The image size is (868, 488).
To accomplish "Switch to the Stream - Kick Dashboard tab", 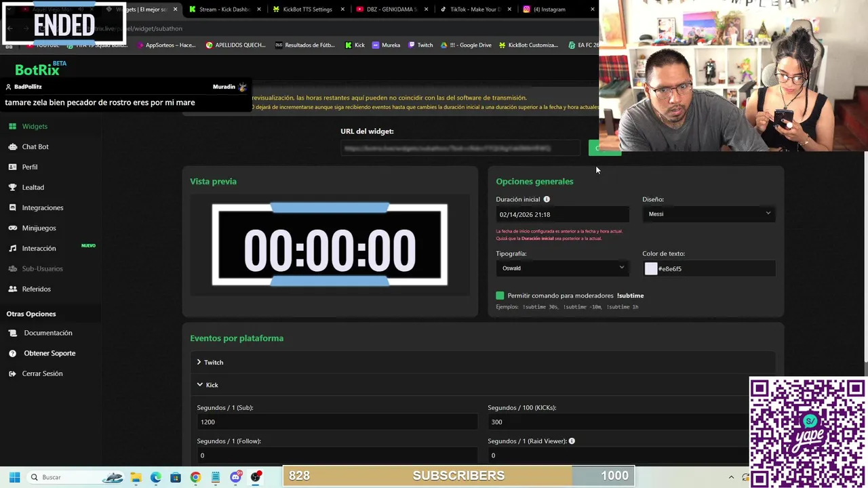I will [x=224, y=9].
